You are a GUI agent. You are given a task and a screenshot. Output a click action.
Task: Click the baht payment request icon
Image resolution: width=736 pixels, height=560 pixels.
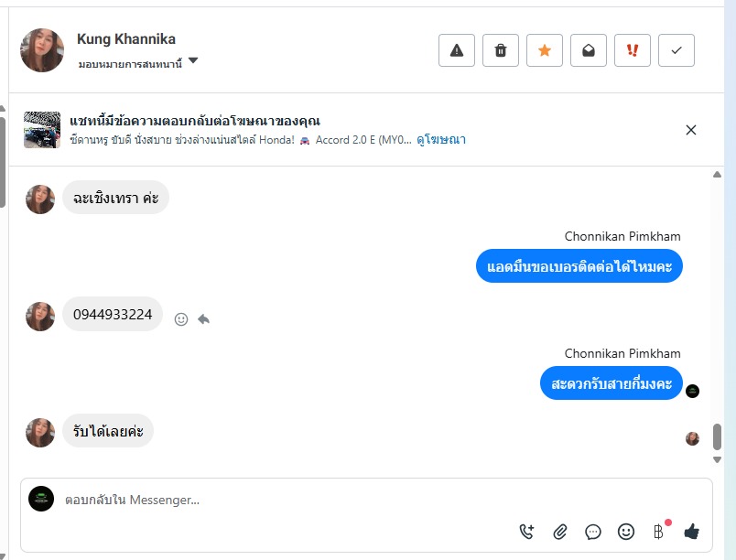pos(658,531)
